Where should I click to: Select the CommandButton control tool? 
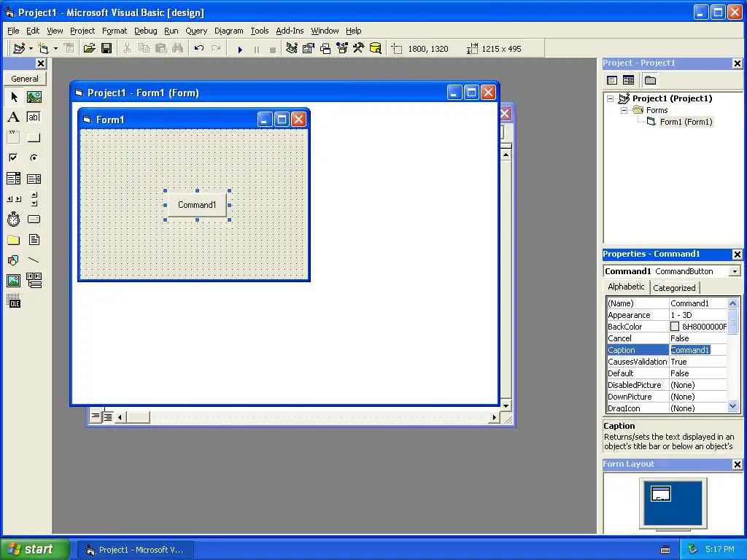[x=34, y=138]
